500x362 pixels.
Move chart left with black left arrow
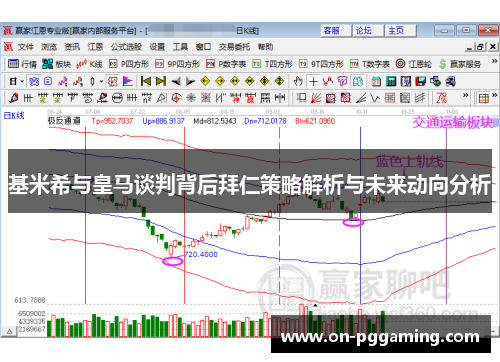pyautogui.click(x=176, y=81)
